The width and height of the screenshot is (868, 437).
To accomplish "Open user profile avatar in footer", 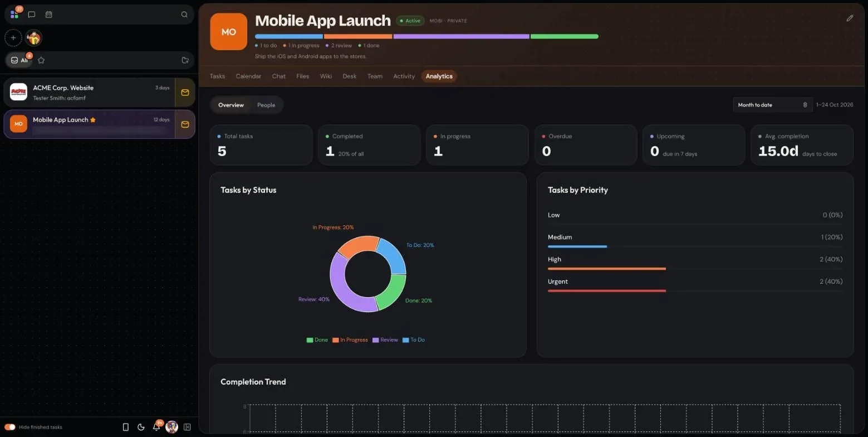I will [172, 427].
